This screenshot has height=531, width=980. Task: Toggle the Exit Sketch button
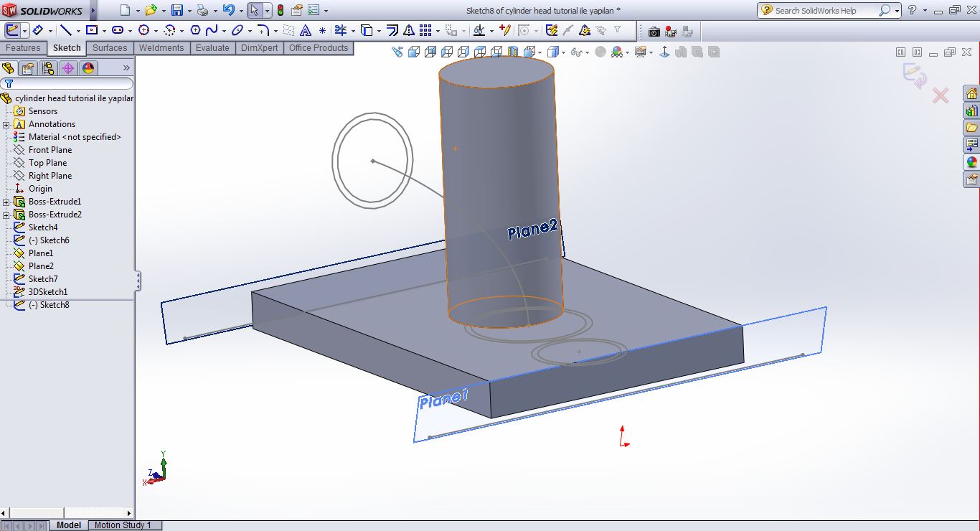(12, 30)
